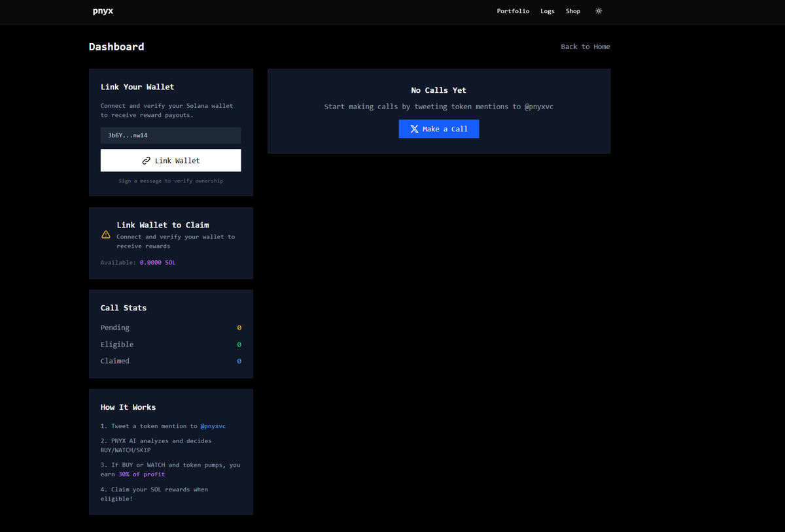This screenshot has height=532, width=785.
Task: Select the pnyx logo in the header
Action: pyautogui.click(x=103, y=11)
